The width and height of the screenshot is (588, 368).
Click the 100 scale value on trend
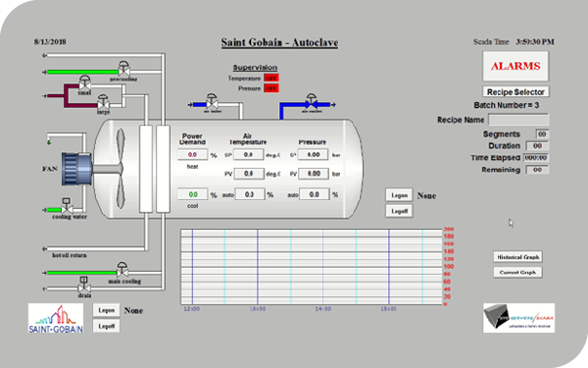pyautogui.click(x=449, y=267)
